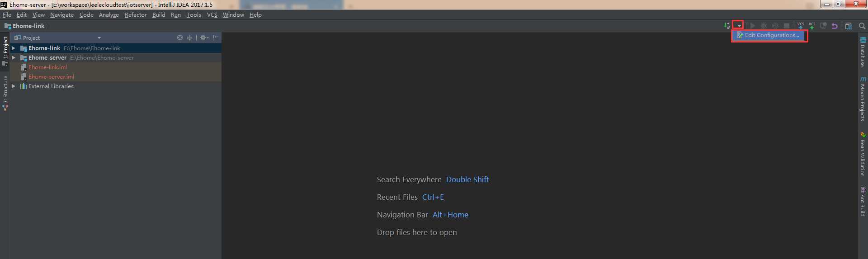Open the Run menu
868x259 pixels.
(176, 15)
